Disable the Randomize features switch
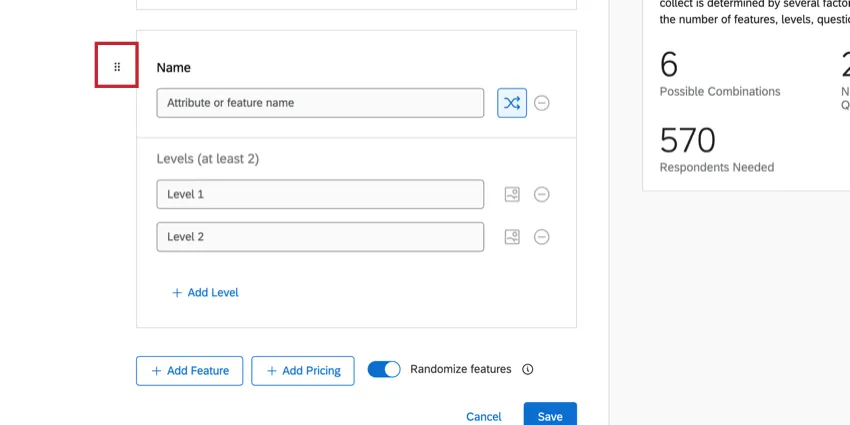The height and width of the screenshot is (425, 850). [384, 370]
